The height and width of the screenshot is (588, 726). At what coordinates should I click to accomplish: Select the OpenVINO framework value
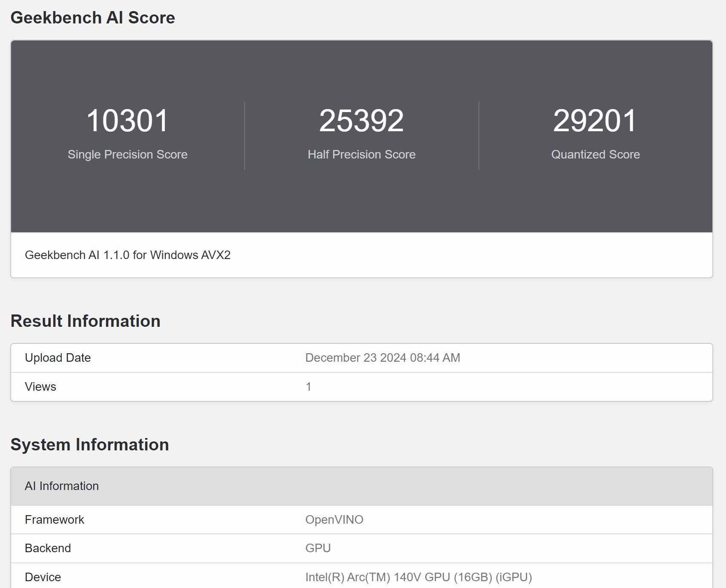click(334, 519)
